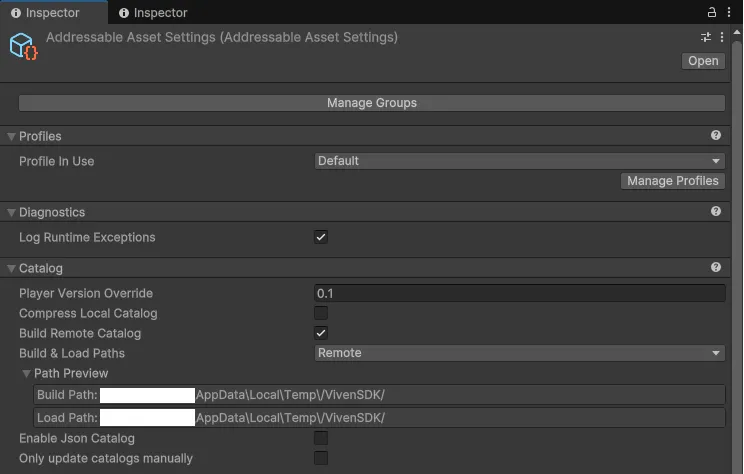The image size is (744, 474).
Task: Disable Log Runtime Exceptions checkbox
Action: (321, 238)
